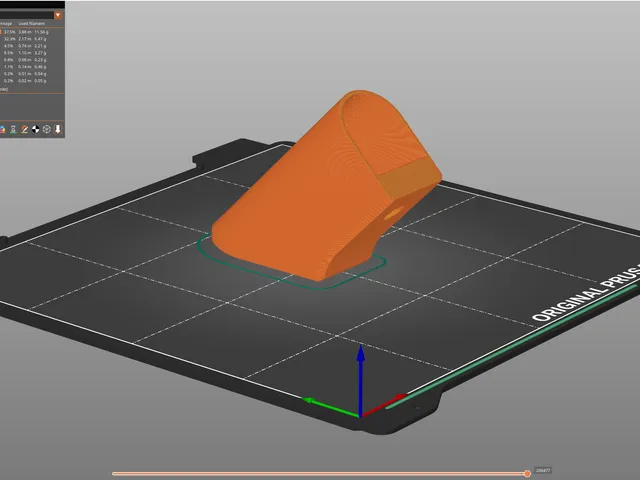The image size is (640, 480).
Task: Toggle the pencil custom G-code icon
Action: pos(24,129)
